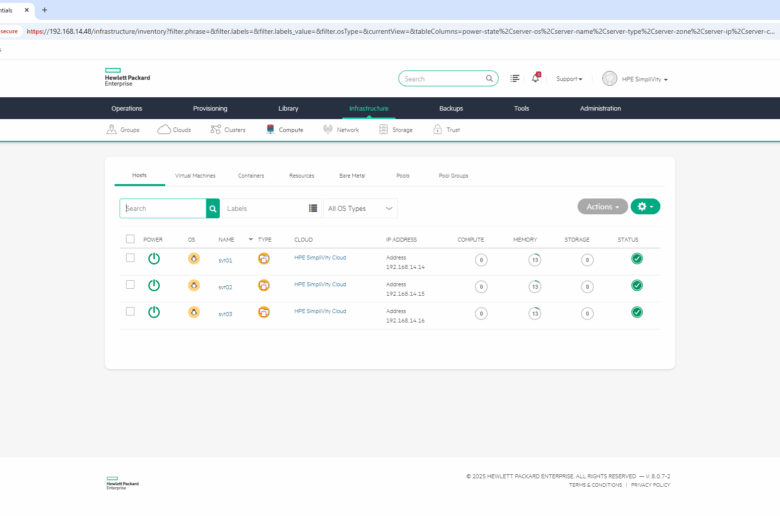Screen dimensions: 780x516
Task: Click the Hewlett Packard Enterprise header logo
Action: (x=127, y=78)
